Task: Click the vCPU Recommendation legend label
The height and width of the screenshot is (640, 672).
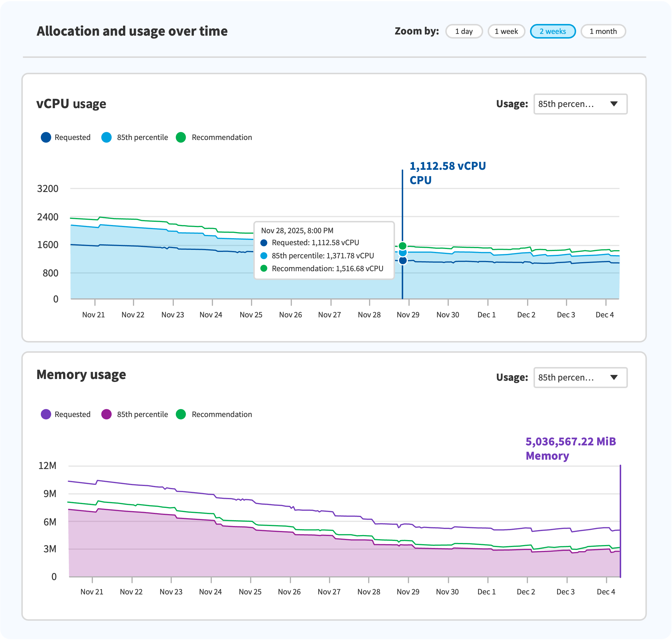Action: pyautogui.click(x=222, y=137)
